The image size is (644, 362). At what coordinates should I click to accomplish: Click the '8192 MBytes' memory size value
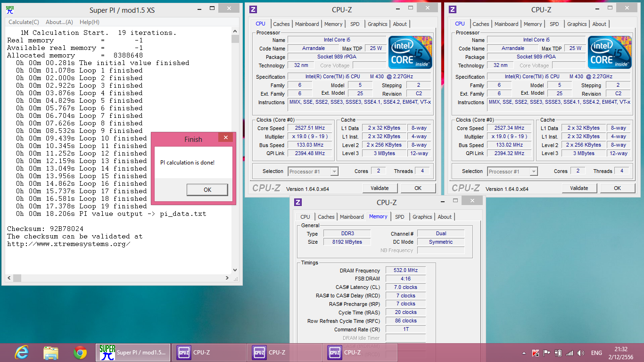pos(348,242)
